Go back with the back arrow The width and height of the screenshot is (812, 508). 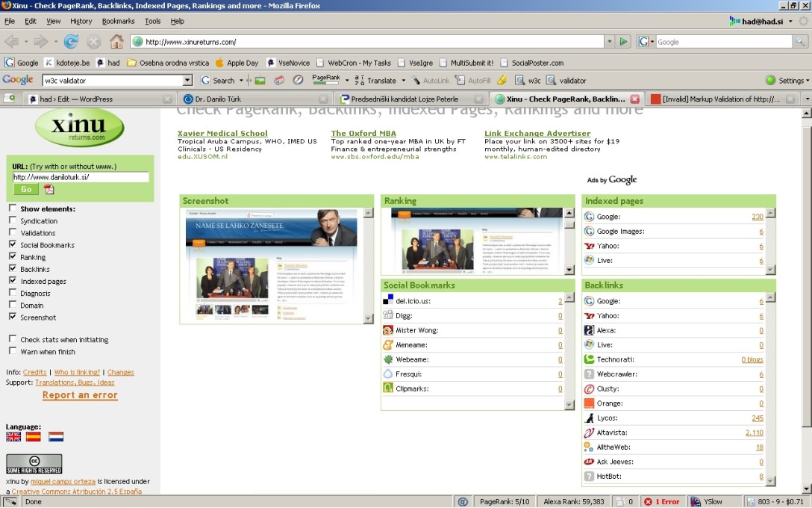[11, 42]
